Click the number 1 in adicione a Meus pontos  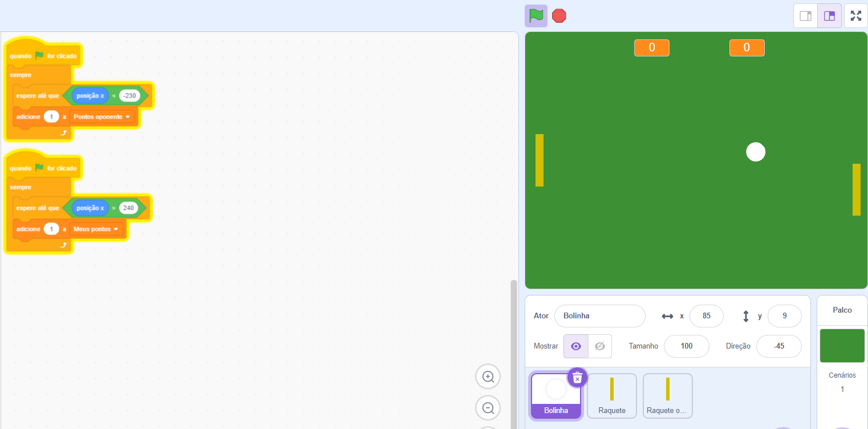point(51,229)
